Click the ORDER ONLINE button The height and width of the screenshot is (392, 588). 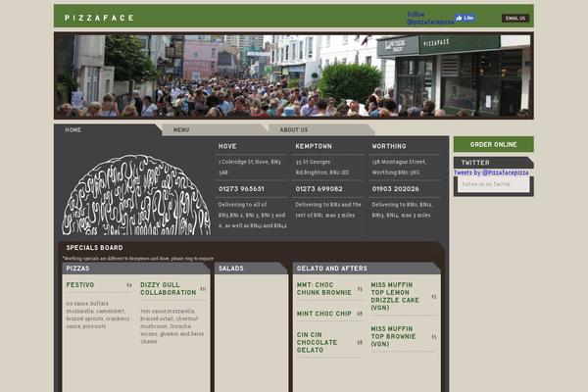(494, 144)
